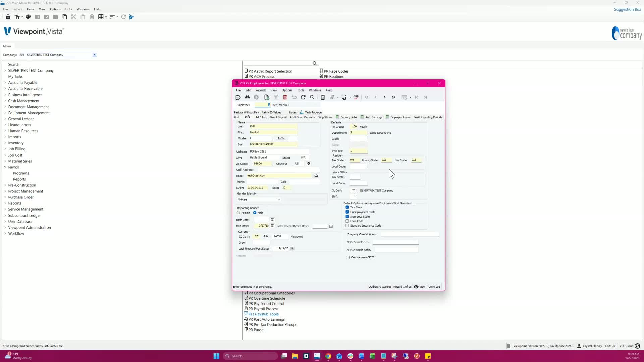Switch to the Direct Deposit tab

point(278,117)
